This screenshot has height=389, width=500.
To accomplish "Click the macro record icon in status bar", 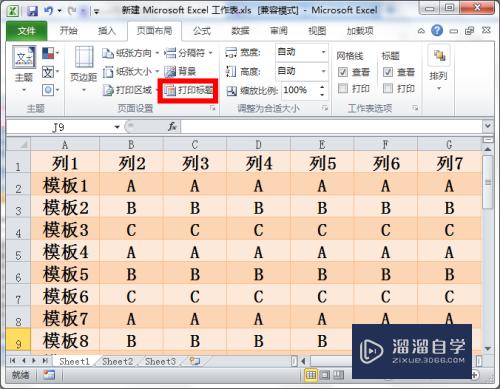I will pyautogui.click(x=49, y=375).
